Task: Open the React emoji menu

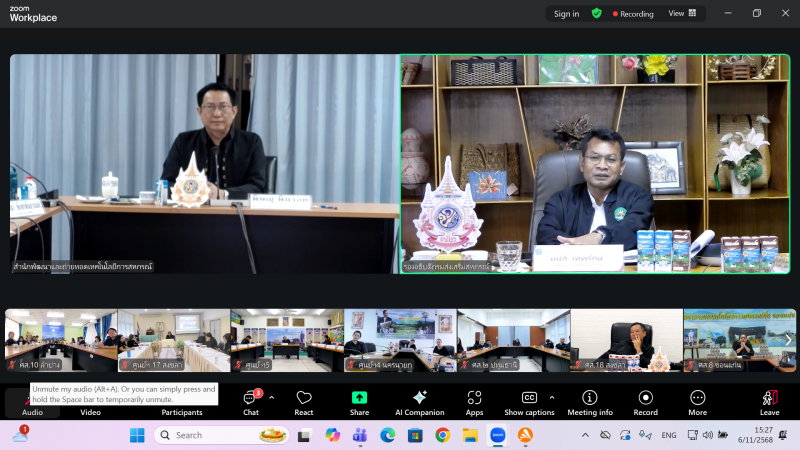Action: pos(304,401)
